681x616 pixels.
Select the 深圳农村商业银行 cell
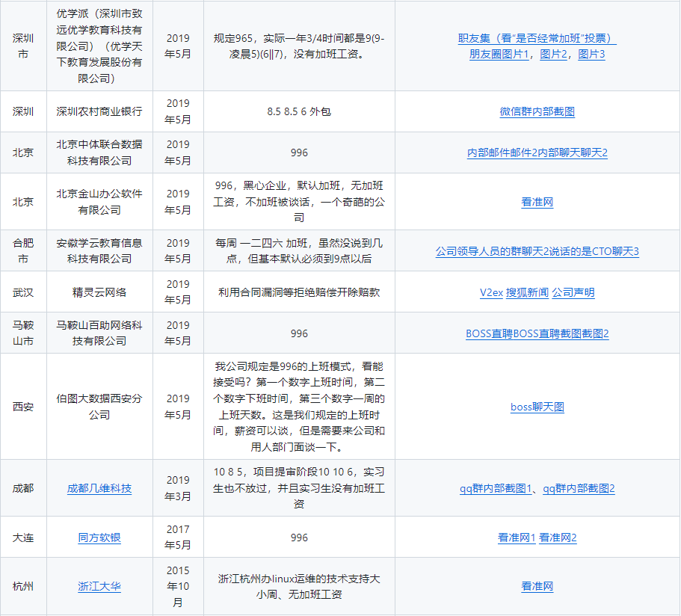tap(99, 111)
